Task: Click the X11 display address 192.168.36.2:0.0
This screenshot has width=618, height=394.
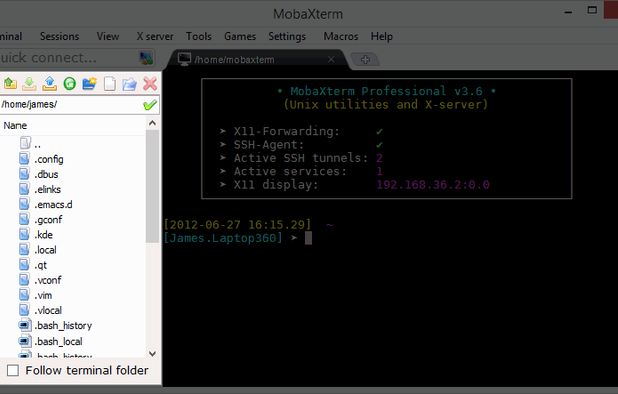Action: point(433,185)
